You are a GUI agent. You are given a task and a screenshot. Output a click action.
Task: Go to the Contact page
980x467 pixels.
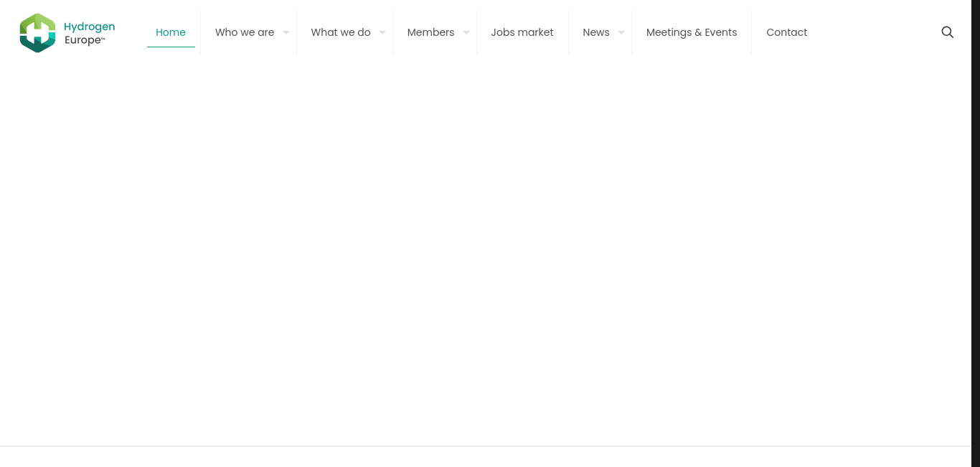[x=787, y=32]
